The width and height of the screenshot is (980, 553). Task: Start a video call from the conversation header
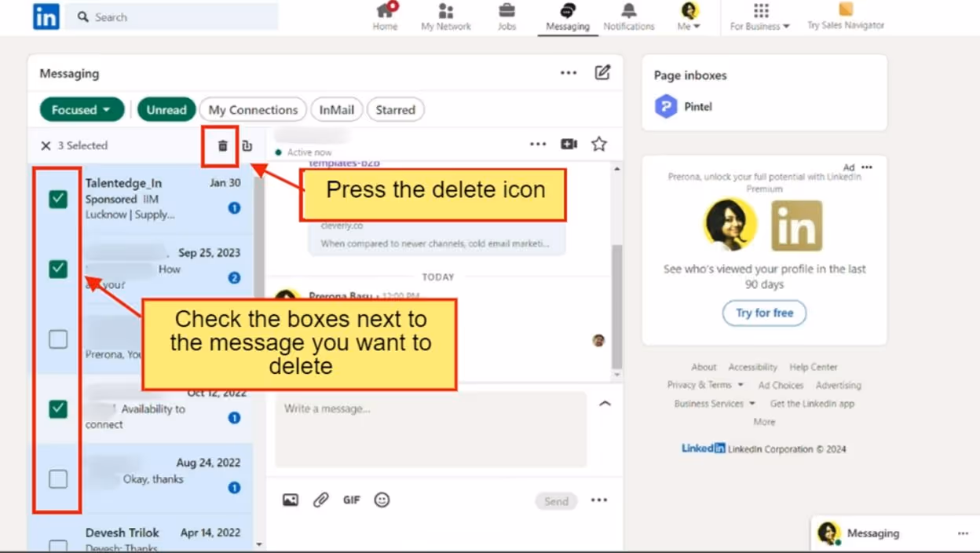point(569,144)
